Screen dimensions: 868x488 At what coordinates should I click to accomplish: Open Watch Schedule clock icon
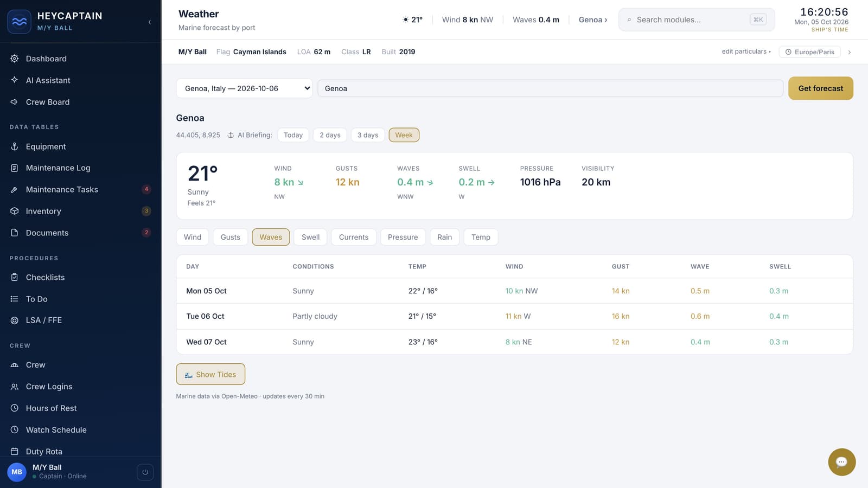[x=15, y=429]
